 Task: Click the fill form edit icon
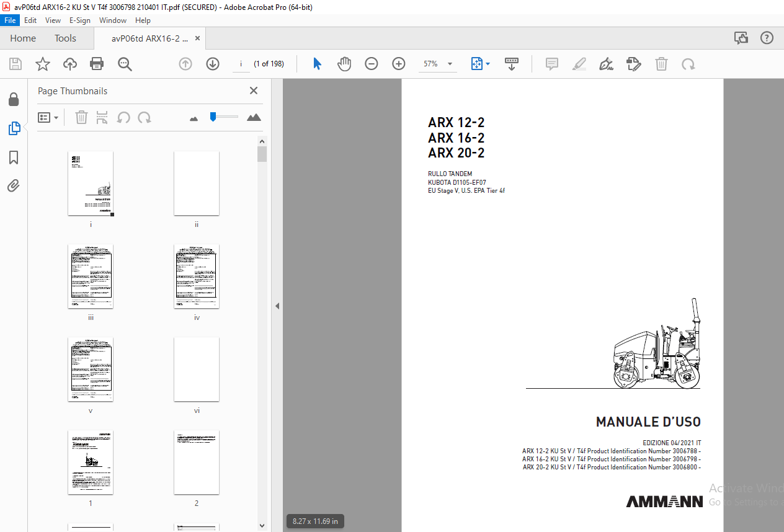coord(634,64)
